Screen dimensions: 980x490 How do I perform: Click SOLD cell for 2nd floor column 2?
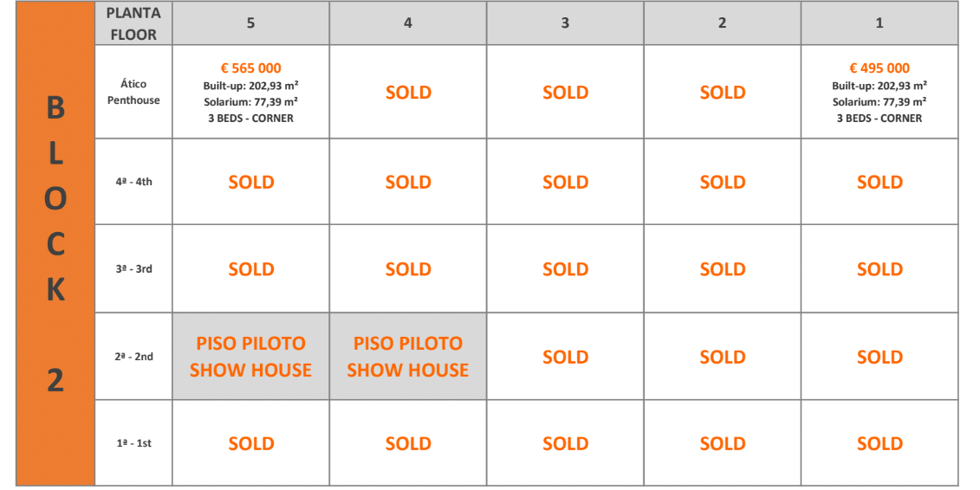pos(722,357)
